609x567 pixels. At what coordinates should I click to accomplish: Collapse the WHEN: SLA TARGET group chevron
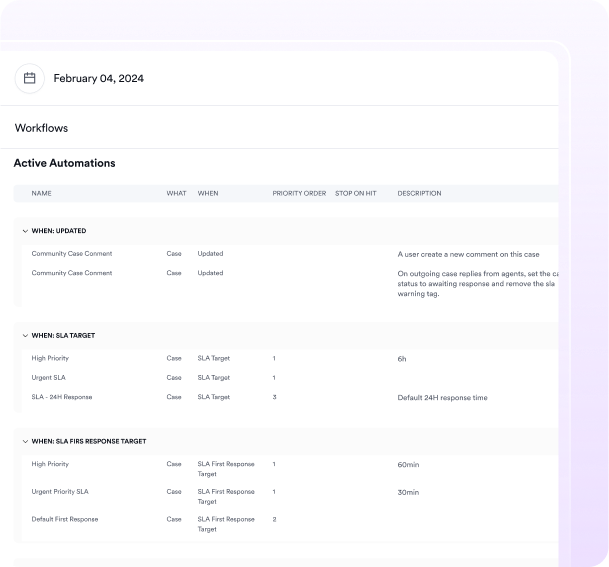pos(24,336)
